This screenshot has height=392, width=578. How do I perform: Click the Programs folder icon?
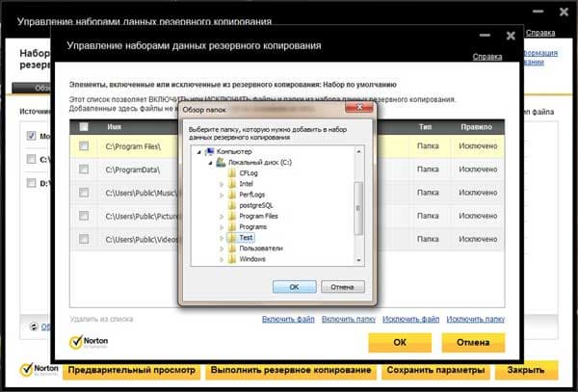click(x=232, y=226)
